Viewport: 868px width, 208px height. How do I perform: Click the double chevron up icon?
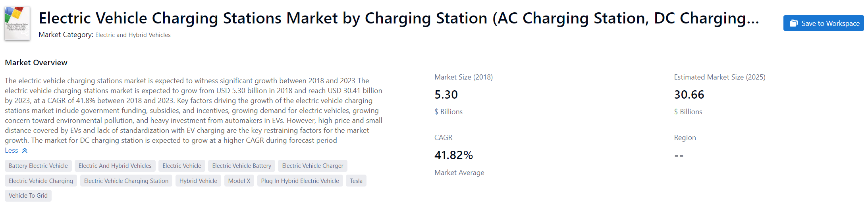25,150
